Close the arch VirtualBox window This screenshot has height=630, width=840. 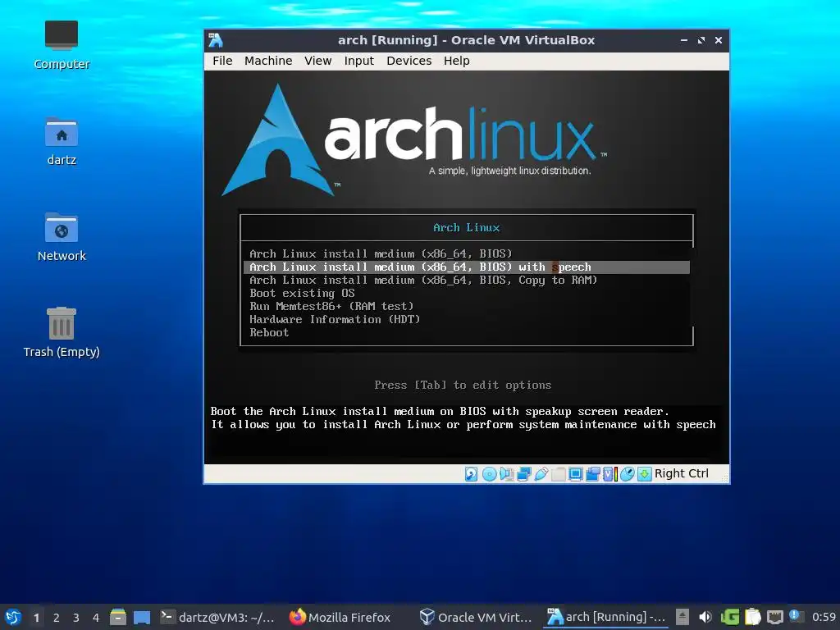click(719, 40)
